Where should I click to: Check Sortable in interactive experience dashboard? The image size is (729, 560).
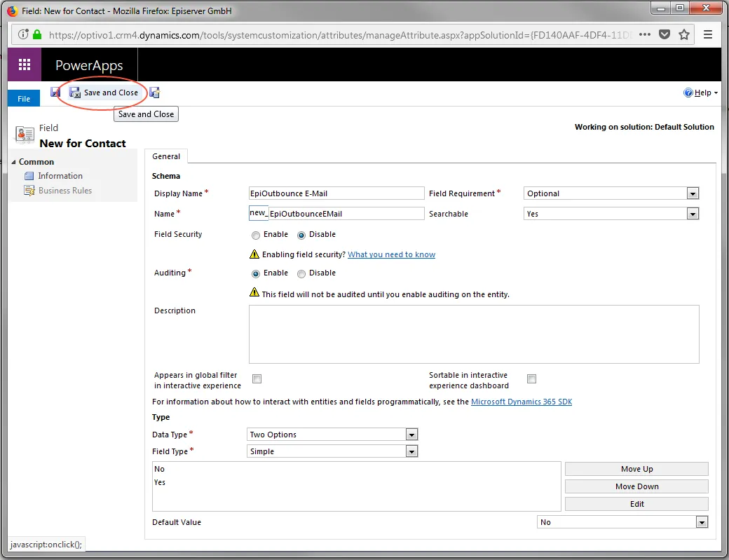(x=531, y=378)
